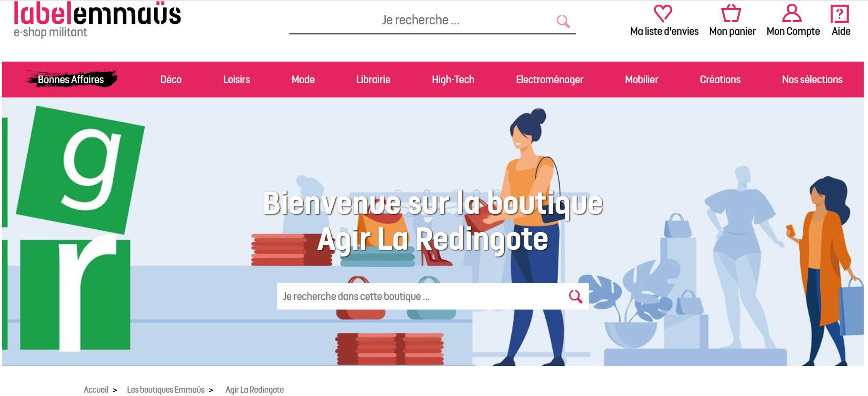The width and height of the screenshot is (868, 396).
Task: Open Nos sélections menu
Action: click(x=812, y=79)
